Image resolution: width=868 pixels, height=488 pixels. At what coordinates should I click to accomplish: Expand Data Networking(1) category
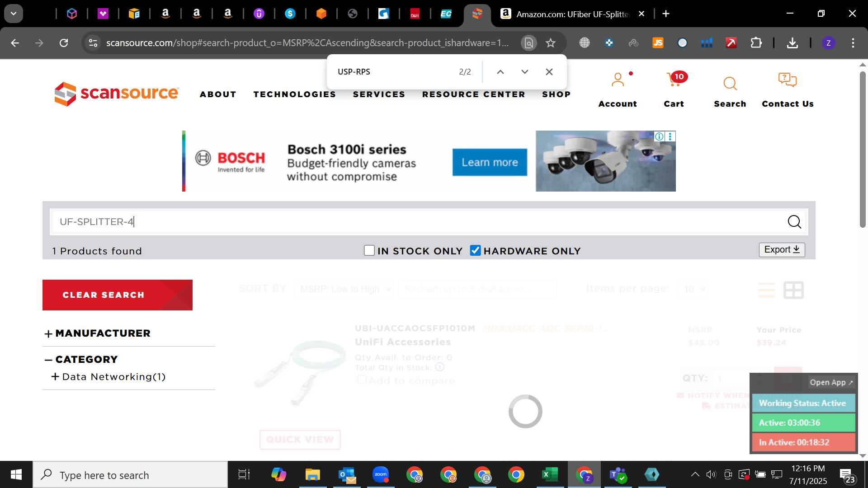coord(108,377)
